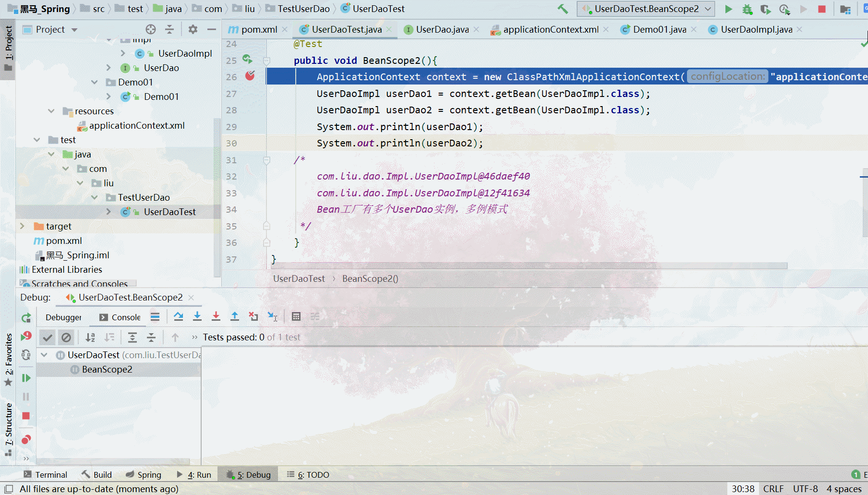Click UTF-8 encoding in status bar
The image size is (868, 495).
pyautogui.click(x=805, y=489)
